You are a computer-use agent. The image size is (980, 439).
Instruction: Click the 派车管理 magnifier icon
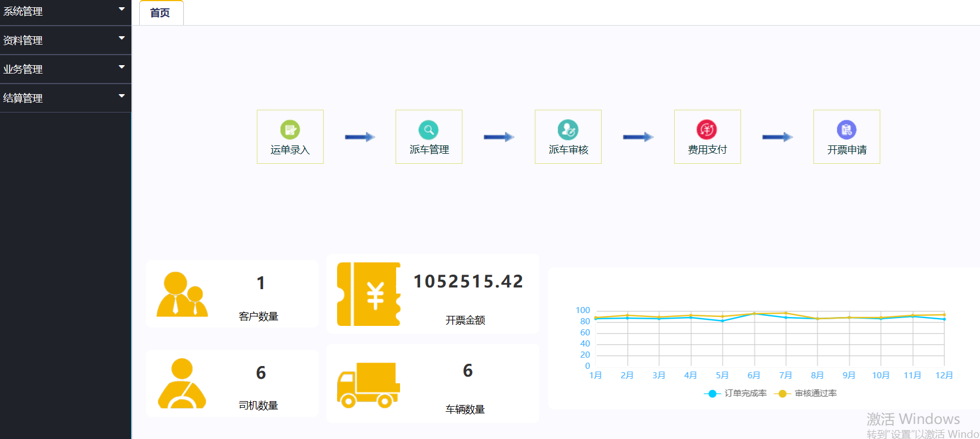click(428, 130)
